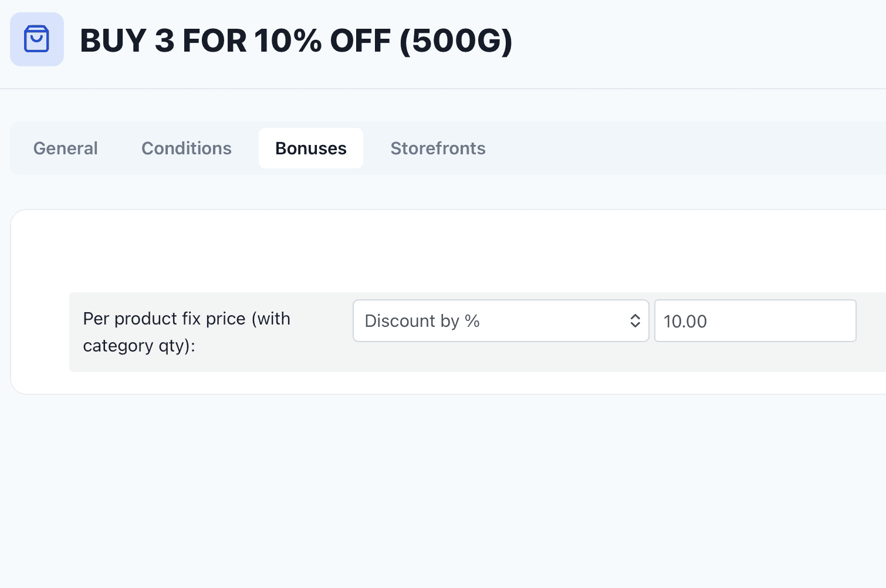886x588 pixels.
Task: Open the "Discount by %" dropdown
Action: click(500, 321)
